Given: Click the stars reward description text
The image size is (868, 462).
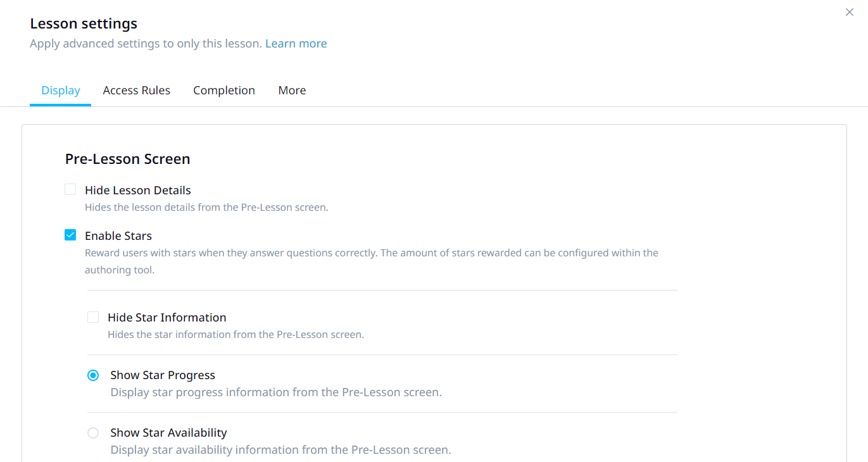Looking at the screenshot, I should [x=372, y=253].
